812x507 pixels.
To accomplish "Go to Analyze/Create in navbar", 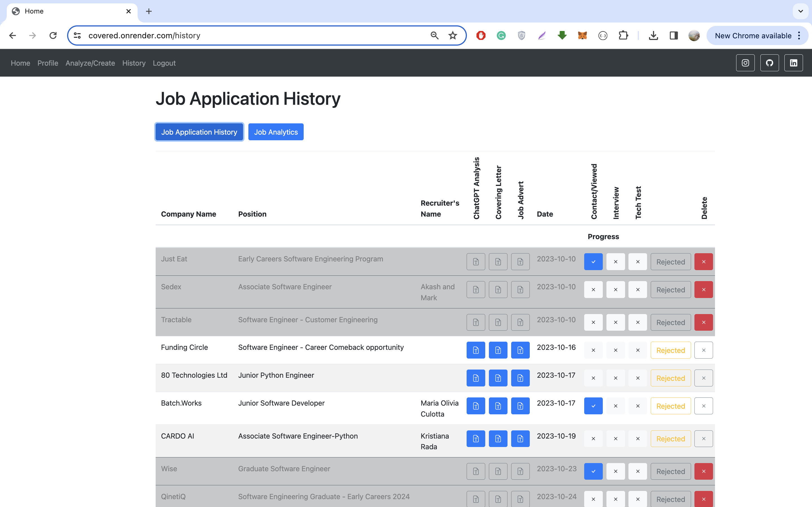I will point(90,63).
